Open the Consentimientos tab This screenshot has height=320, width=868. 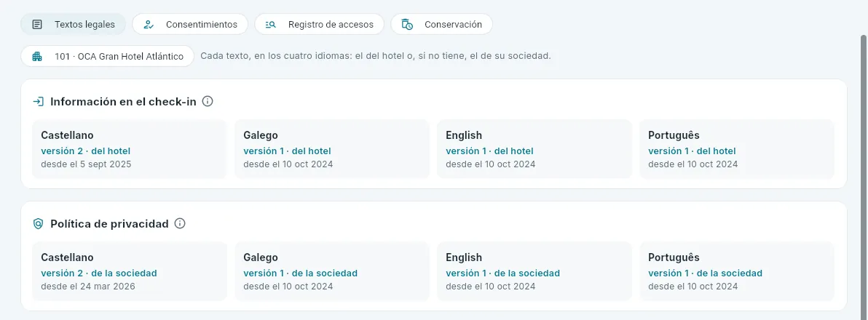(190, 24)
